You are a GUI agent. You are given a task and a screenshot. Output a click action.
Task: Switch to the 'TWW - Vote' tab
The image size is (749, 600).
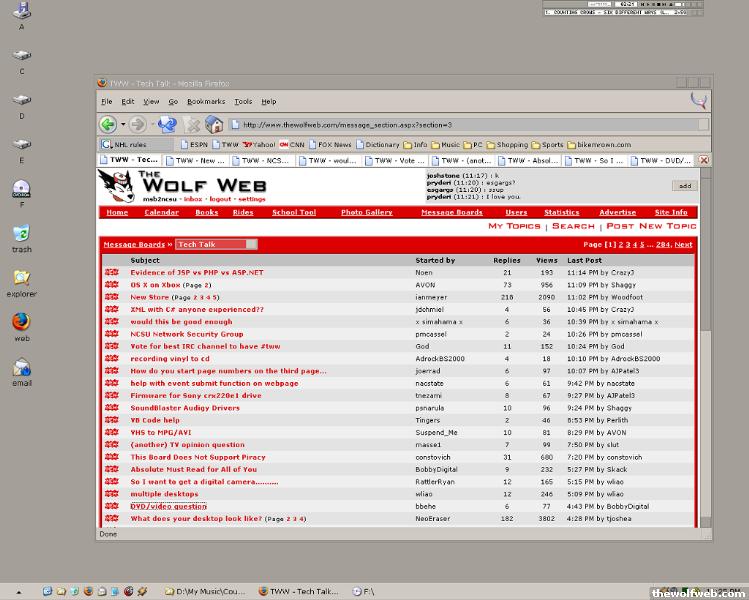(405, 160)
